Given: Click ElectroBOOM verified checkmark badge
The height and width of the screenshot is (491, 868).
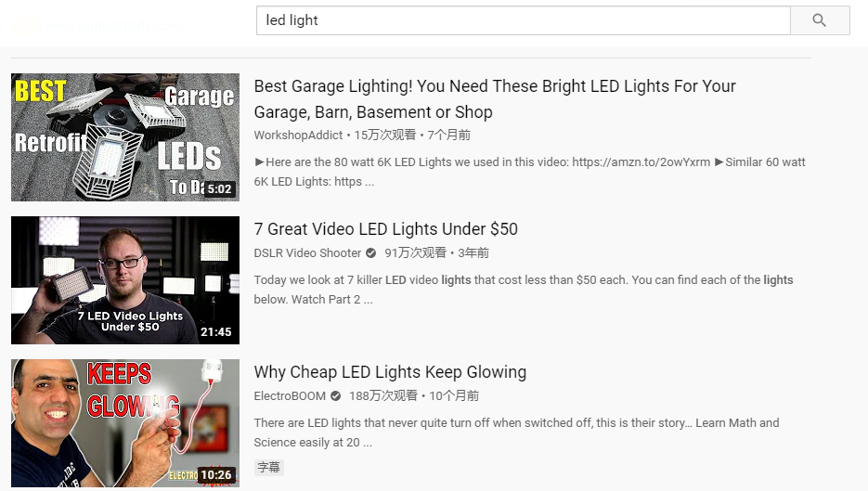Looking at the screenshot, I should (336, 396).
